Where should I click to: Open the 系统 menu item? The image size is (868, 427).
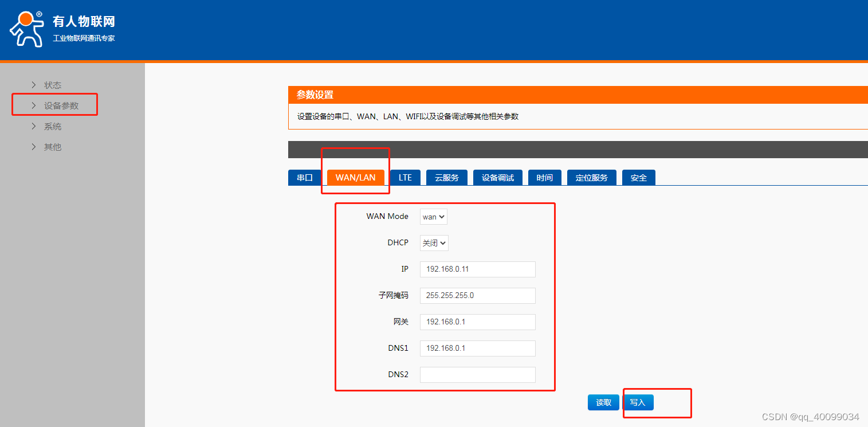53,126
